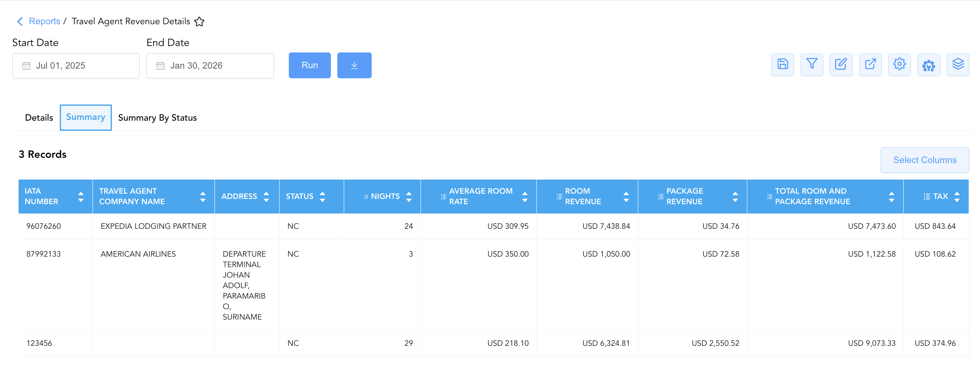Image resolution: width=980 pixels, height=368 pixels.
Task: Sort by Room Revenue column arrows
Action: 626,197
